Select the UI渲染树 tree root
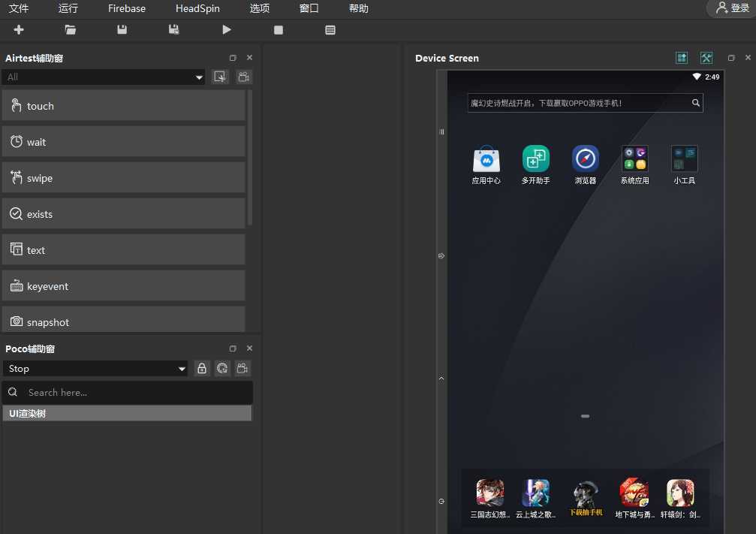 point(128,413)
